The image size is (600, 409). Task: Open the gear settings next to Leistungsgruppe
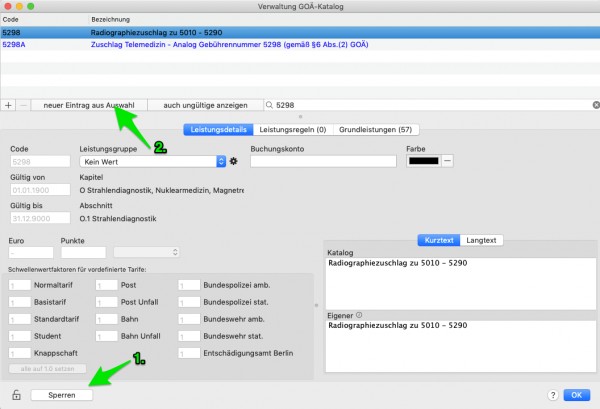(233, 161)
